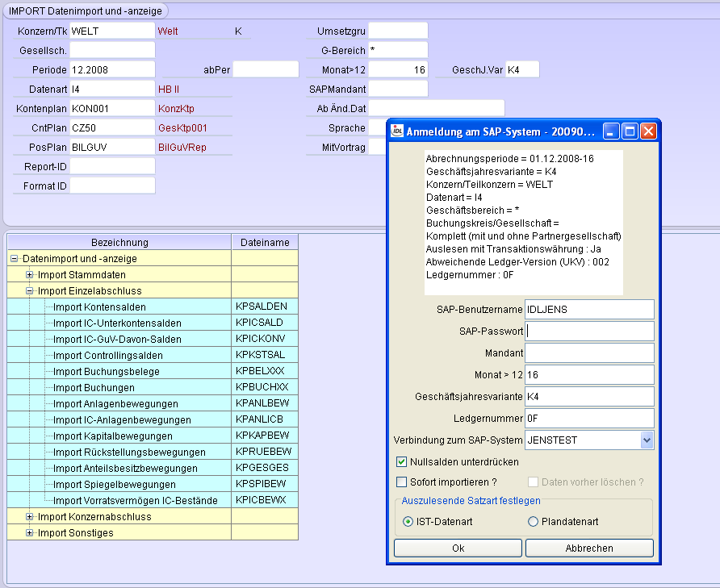Screen dimensions: 720x588
Task: Select the Import Anteilsbesitzbewegungen row
Action: pyautogui.click(x=153, y=468)
